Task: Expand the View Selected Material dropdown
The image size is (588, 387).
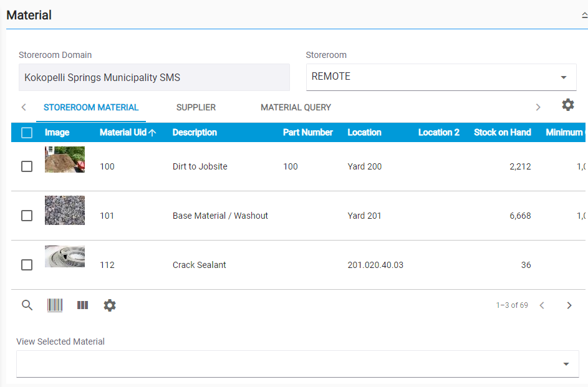Action: tap(297, 364)
